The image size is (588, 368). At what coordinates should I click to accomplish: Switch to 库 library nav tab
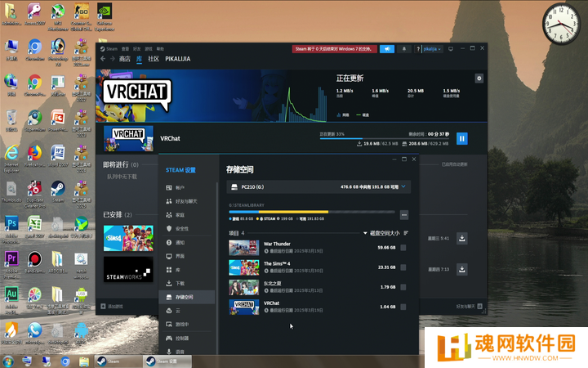(x=139, y=59)
